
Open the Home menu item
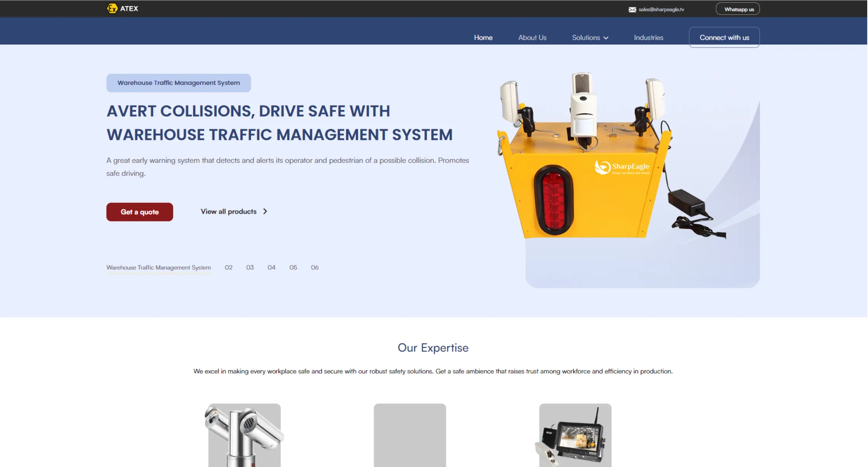(483, 38)
